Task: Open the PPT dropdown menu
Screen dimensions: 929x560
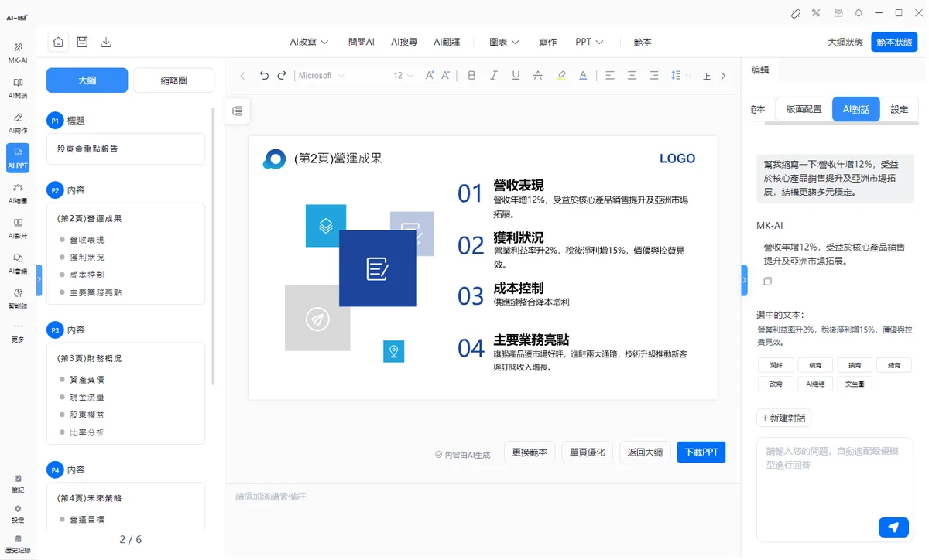Action: click(x=589, y=43)
